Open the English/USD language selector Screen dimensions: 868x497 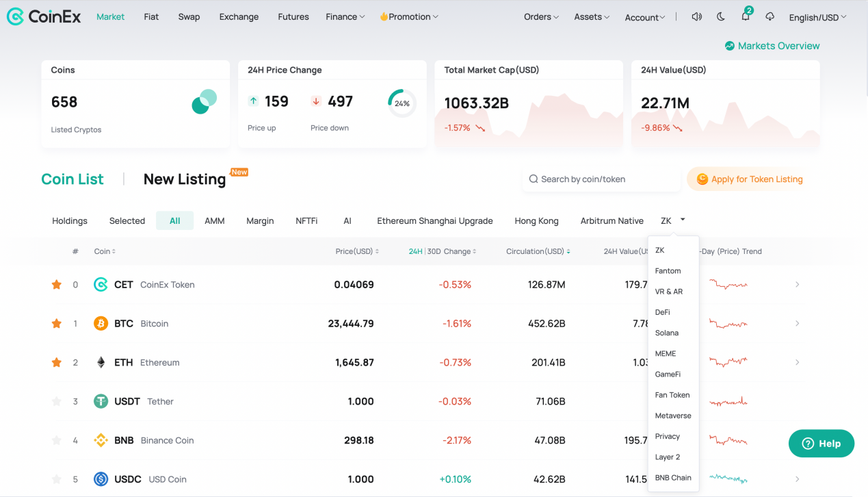817,18
